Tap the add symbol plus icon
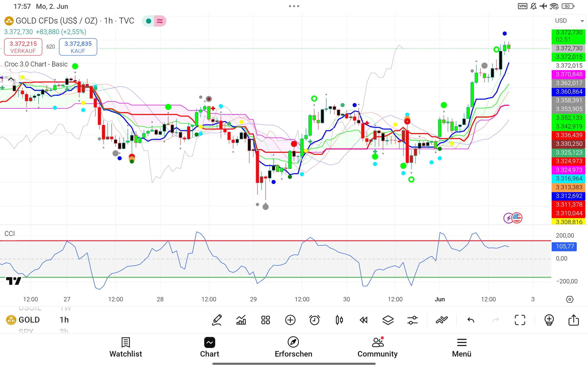 tap(290, 320)
